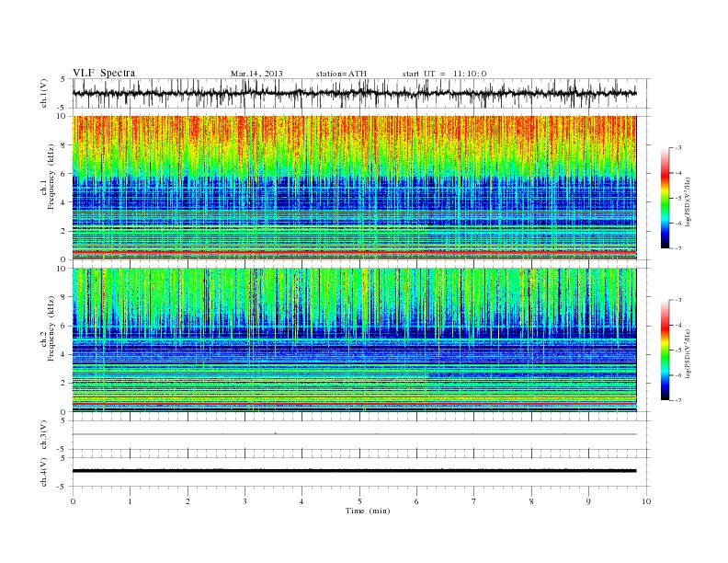Click the time axis tick label '5'
Image resolution: width=728 pixels, height=563 pixels.
coord(359,501)
